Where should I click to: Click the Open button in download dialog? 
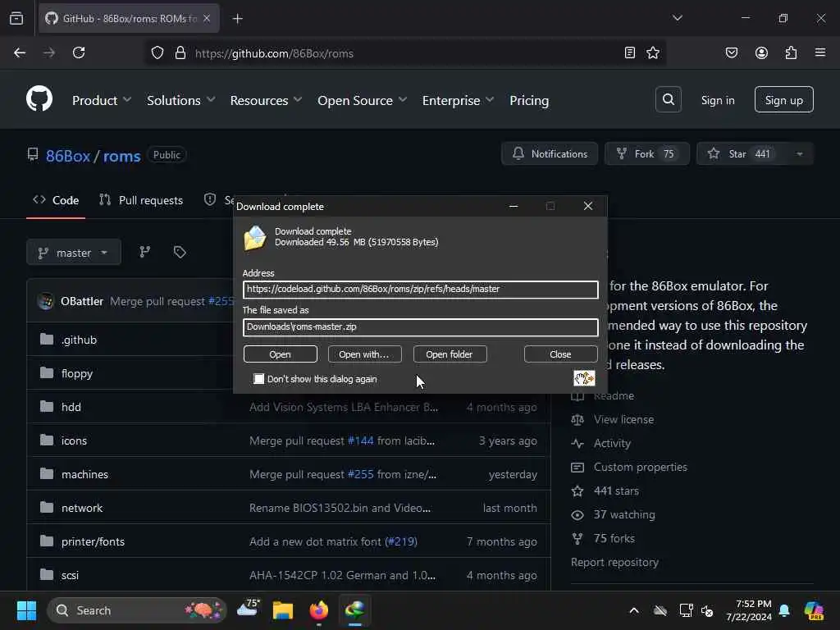point(281,354)
